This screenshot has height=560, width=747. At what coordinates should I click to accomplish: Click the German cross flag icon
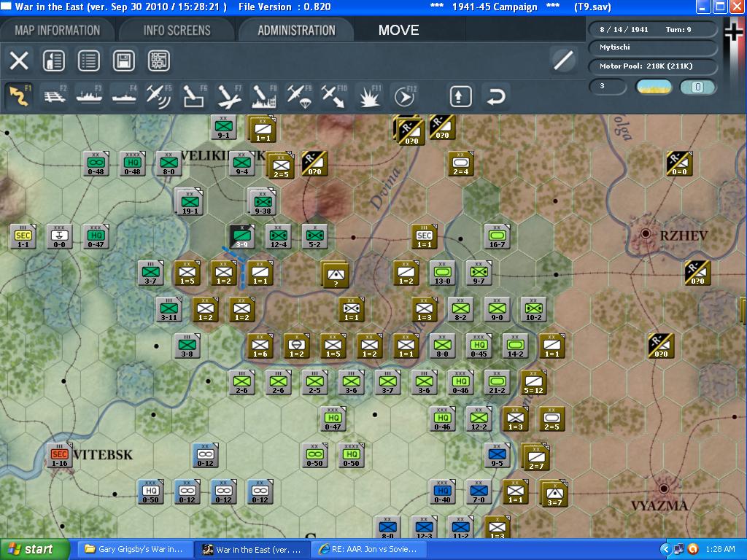pos(733,32)
